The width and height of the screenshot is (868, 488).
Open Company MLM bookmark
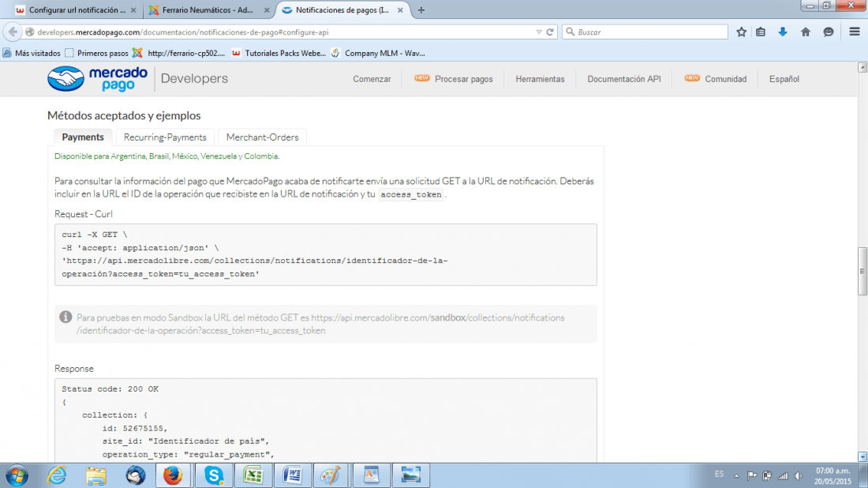coord(378,53)
